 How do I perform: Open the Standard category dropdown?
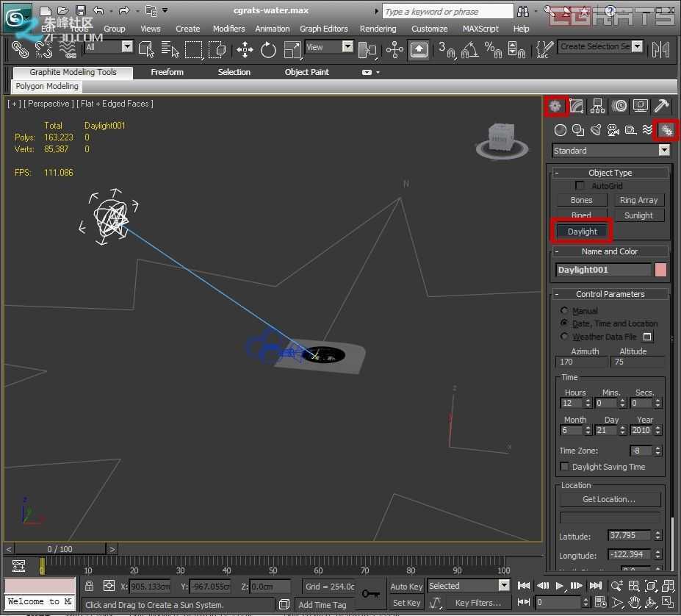pos(610,151)
